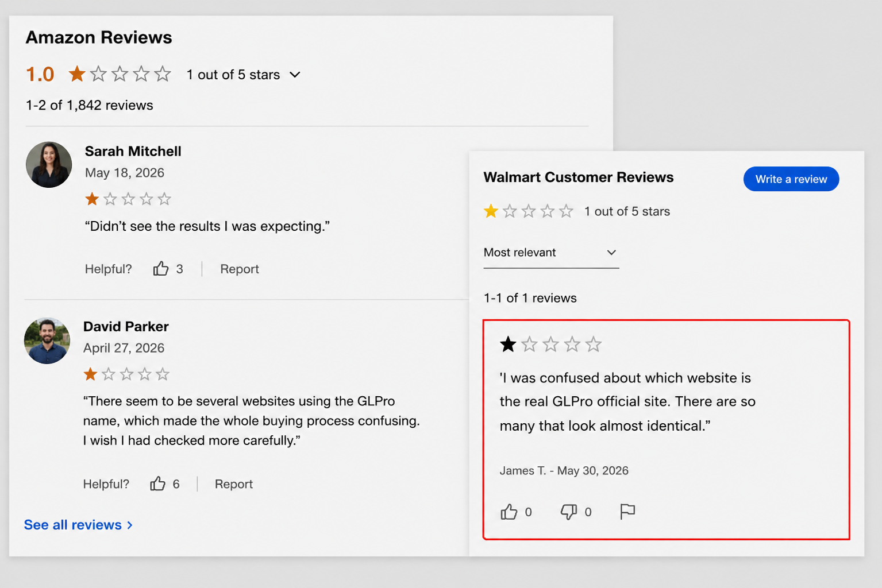Click the April 27, 2026 review date
The width and height of the screenshot is (882, 588).
pos(124,348)
